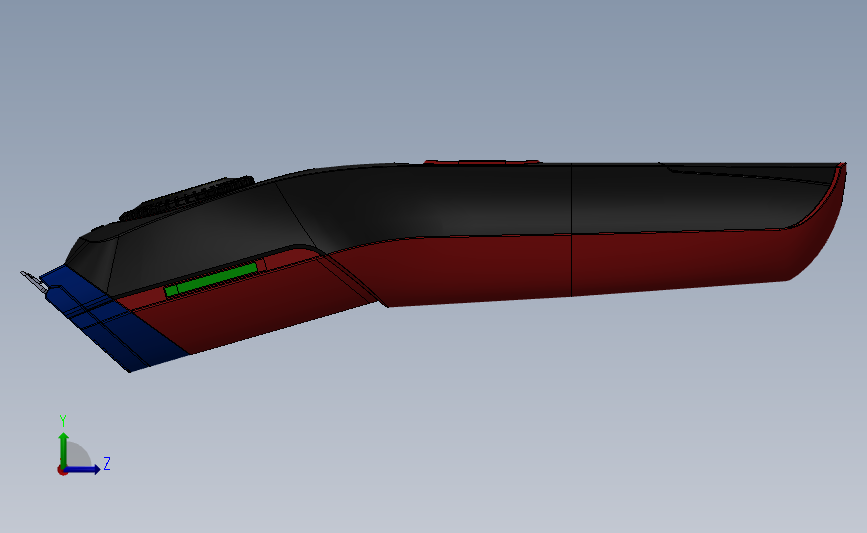Click the blue Z axis arrow of the triad

pyautogui.click(x=83, y=469)
